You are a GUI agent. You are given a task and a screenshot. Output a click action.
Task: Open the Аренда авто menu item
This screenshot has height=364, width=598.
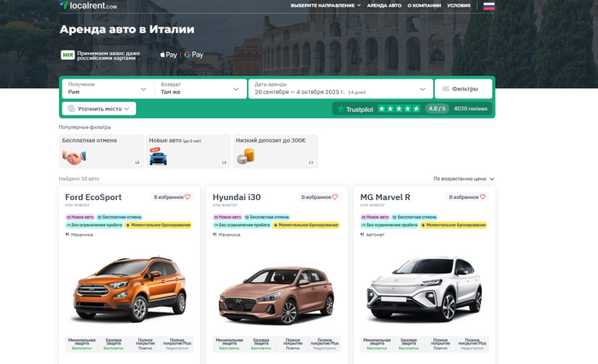click(384, 6)
